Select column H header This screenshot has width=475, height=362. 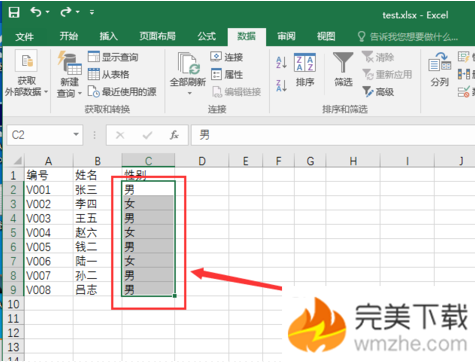pos(353,161)
